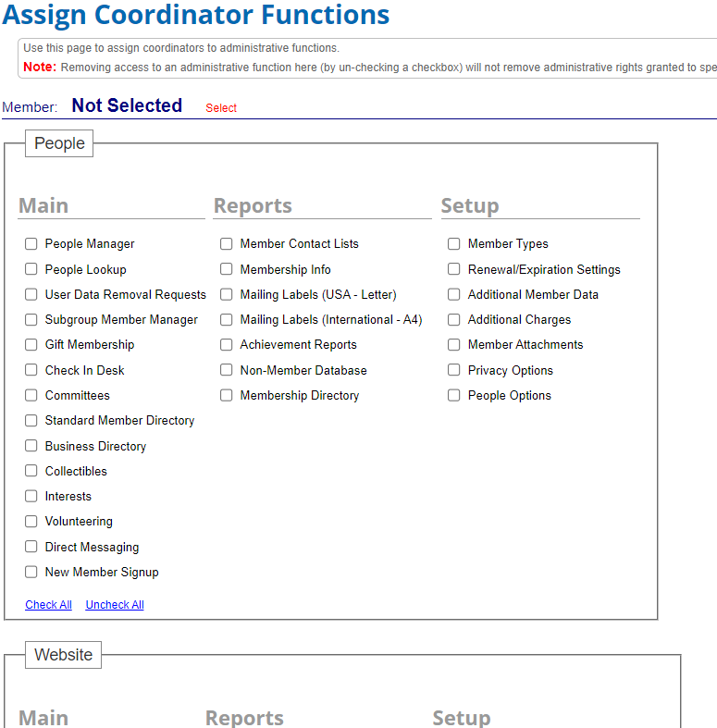Enable the People Manager checkbox
This screenshot has width=717, height=728.
pyautogui.click(x=31, y=244)
